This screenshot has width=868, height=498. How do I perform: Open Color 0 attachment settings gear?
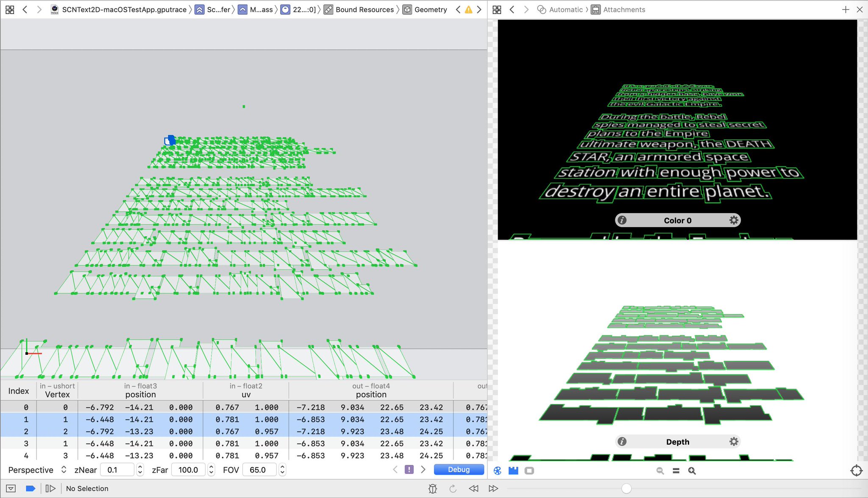click(734, 220)
